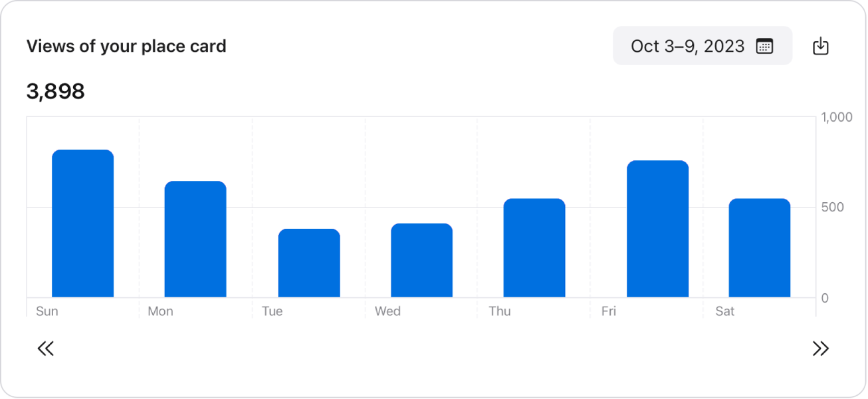Select the Sunday bar in the chart
The width and height of the screenshot is (868, 399).
click(82, 223)
